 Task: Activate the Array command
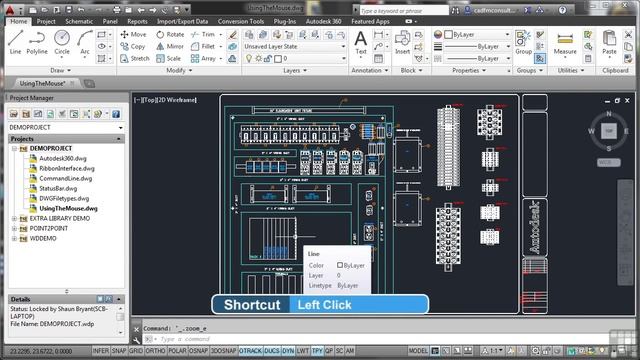pos(203,58)
